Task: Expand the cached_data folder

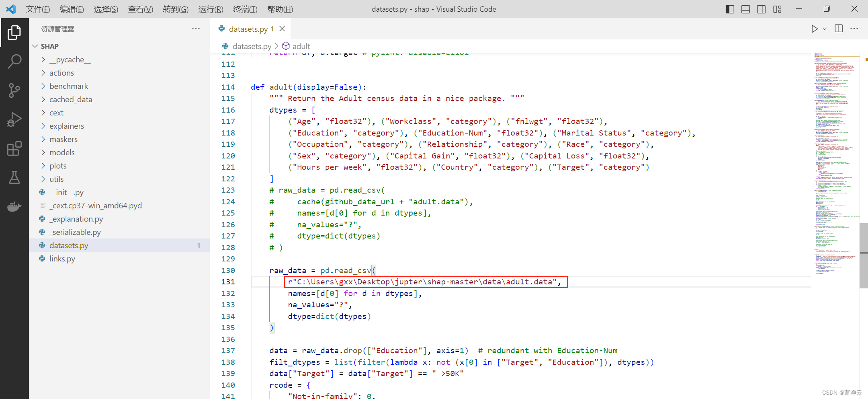Action: click(119, 99)
